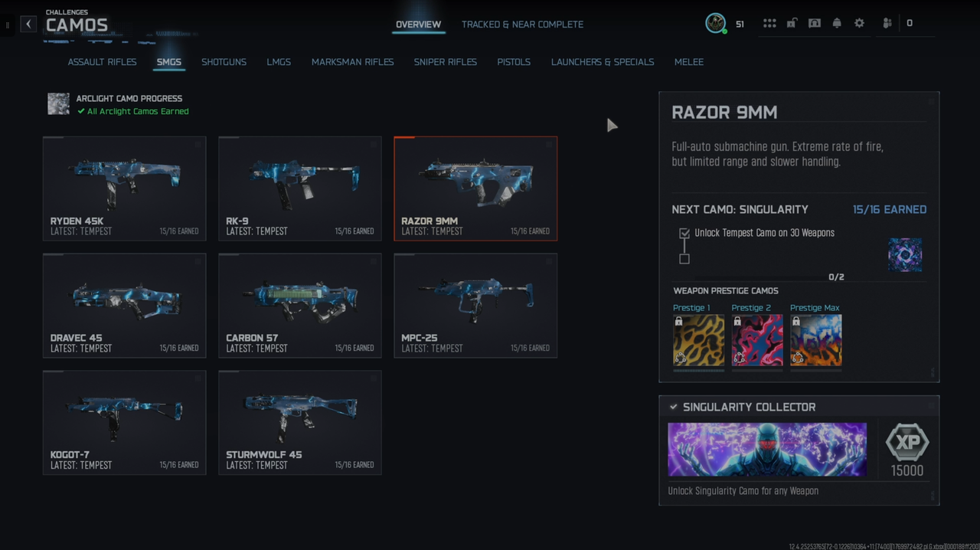
Task: Open the voice chat headset icon
Action: point(815,23)
